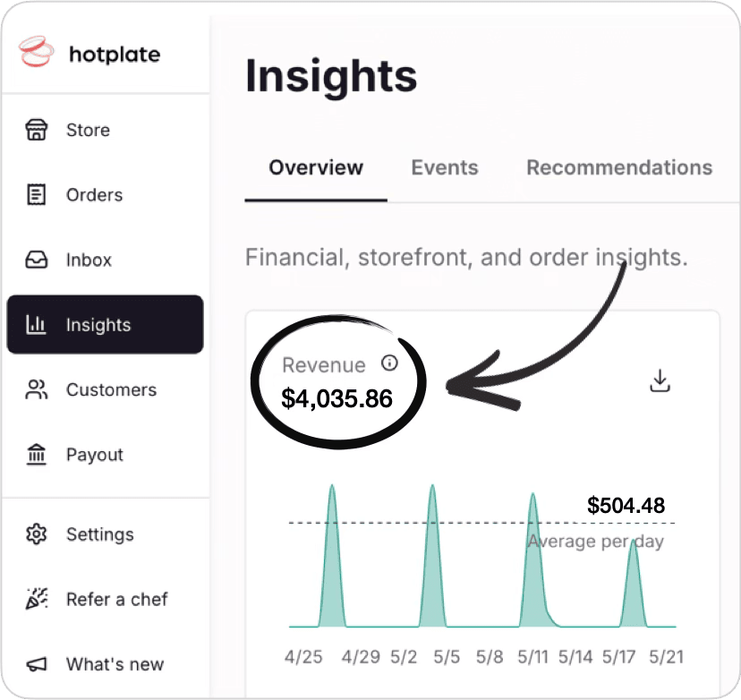
Task: Open the Recommendations tab
Action: pyautogui.click(x=619, y=167)
